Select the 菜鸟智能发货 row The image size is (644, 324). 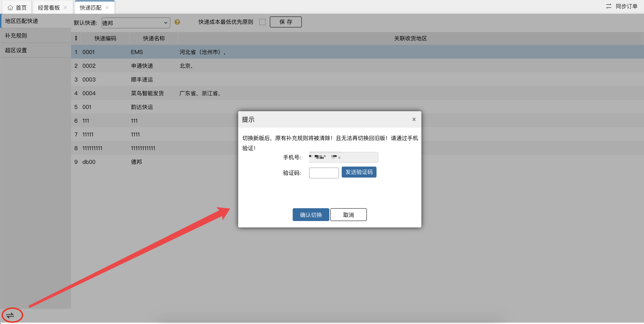point(357,93)
